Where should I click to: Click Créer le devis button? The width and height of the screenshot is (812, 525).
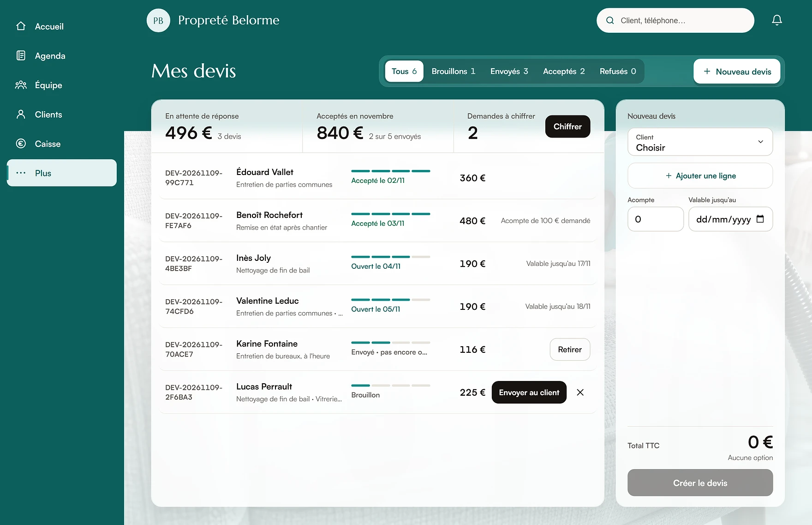pos(700,483)
